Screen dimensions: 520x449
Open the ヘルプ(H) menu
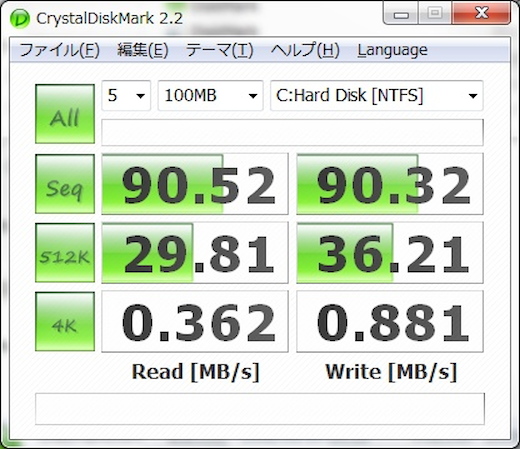[305, 51]
